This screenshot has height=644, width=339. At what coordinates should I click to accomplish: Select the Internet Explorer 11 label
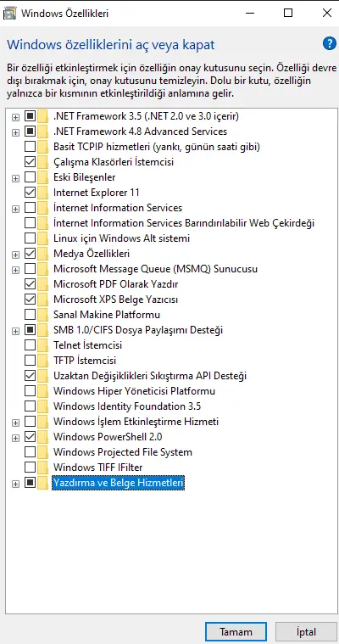point(97,193)
